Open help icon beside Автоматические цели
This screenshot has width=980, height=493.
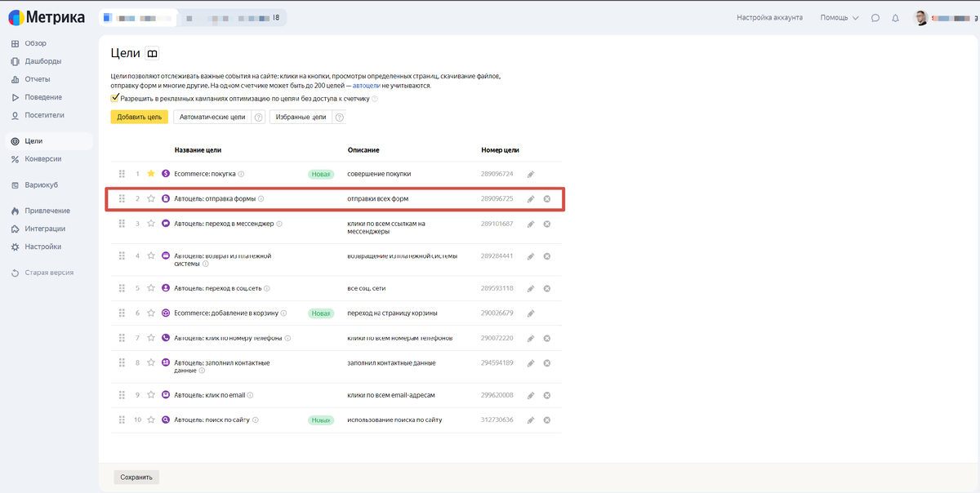coord(259,118)
